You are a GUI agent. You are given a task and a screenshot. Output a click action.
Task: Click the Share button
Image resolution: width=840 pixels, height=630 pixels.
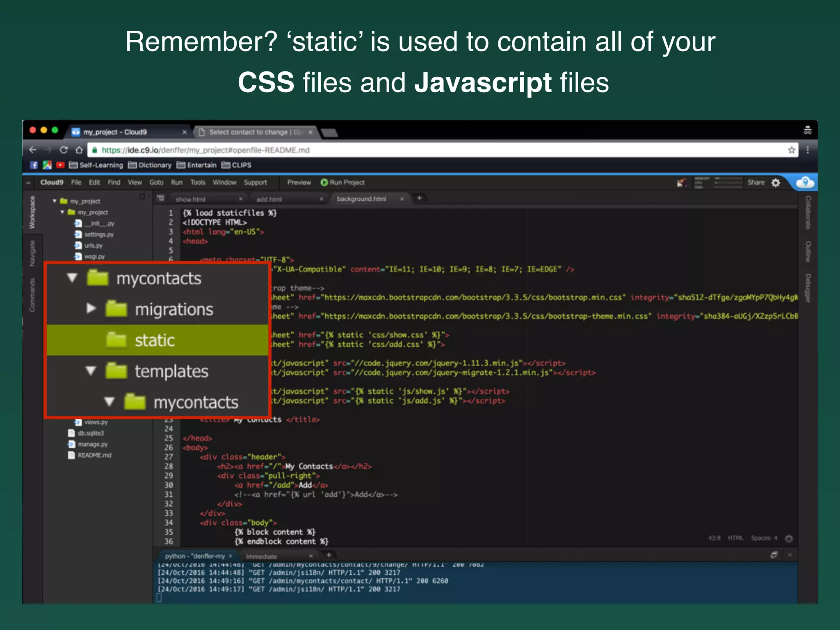756,183
